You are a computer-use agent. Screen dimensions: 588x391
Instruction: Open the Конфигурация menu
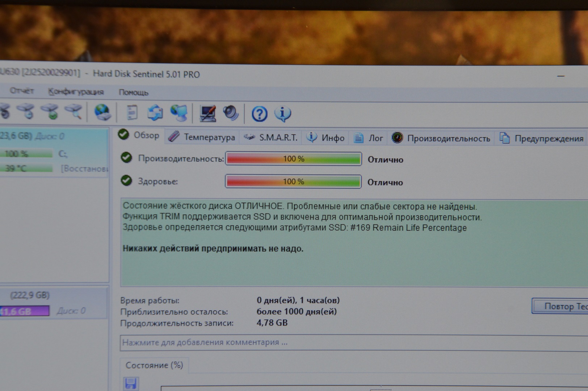tap(76, 92)
